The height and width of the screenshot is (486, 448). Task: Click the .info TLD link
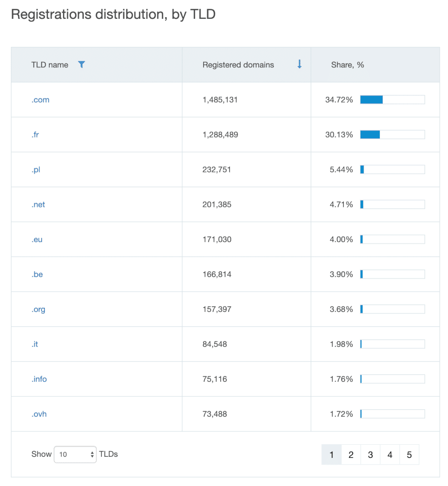(x=39, y=379)
